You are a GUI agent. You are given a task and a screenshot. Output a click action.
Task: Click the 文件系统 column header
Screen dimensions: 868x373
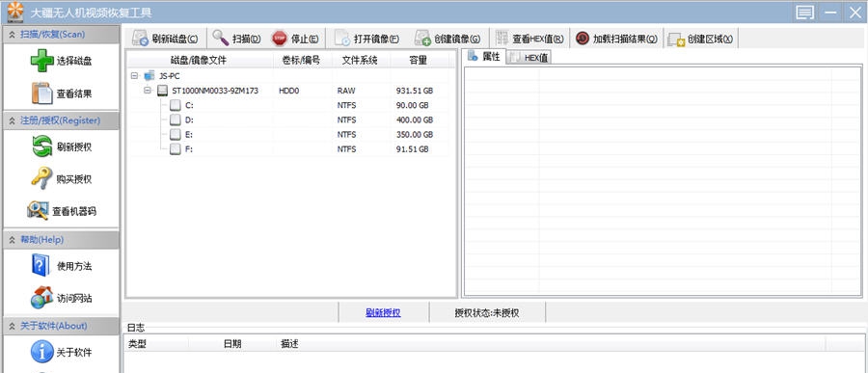pos(360,61)
